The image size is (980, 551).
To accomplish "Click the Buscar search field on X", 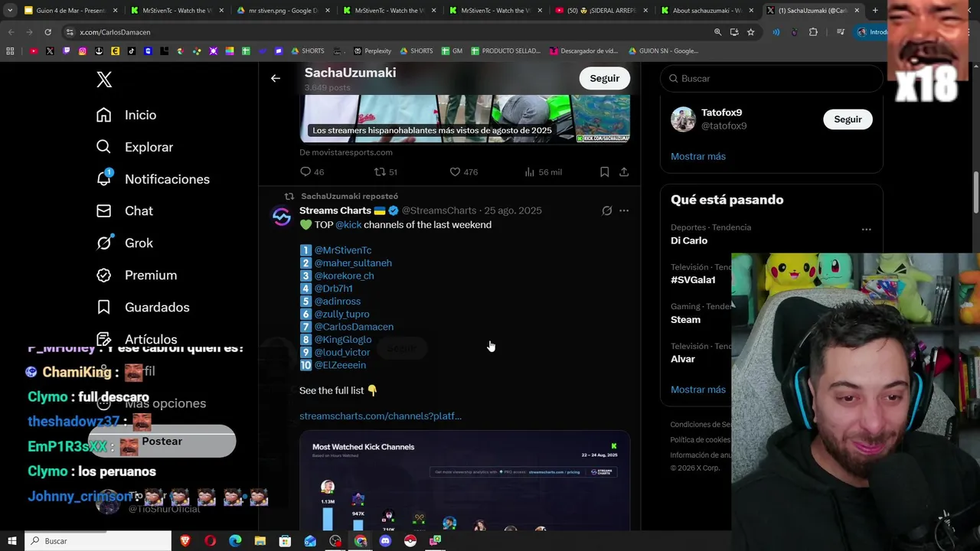I will click(x=772, y=78).
